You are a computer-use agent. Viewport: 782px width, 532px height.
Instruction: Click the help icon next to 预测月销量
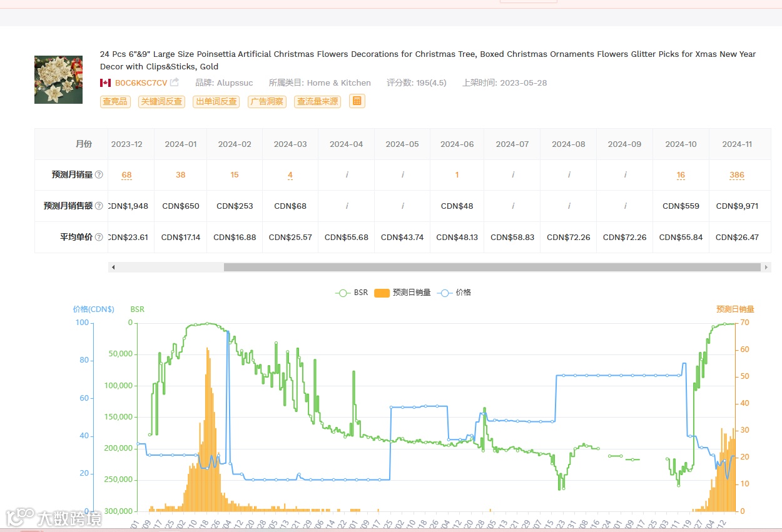coord(99,175)
